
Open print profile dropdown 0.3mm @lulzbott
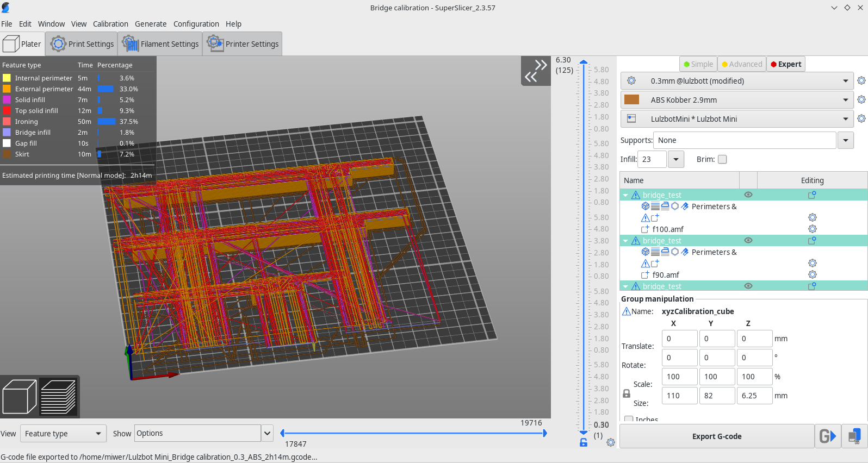pos(736,80)
